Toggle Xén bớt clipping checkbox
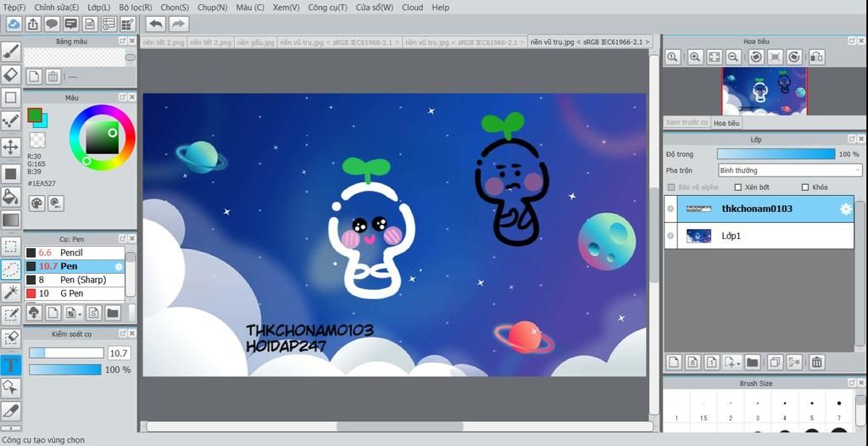 [738, 187]
